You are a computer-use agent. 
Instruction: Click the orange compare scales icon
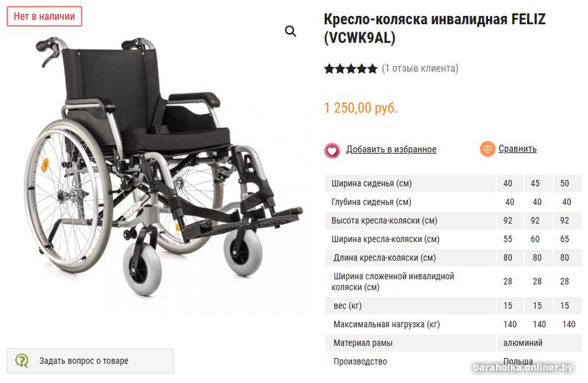coord(487,149)
